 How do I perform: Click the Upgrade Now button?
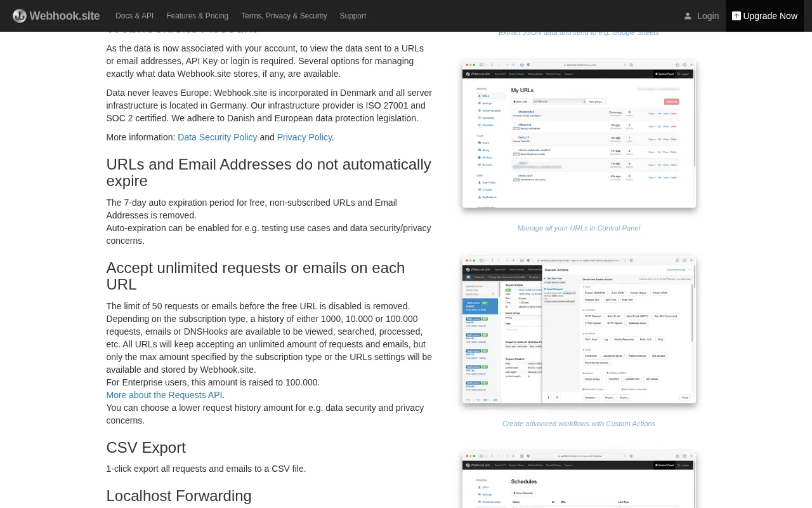(764, 16)
